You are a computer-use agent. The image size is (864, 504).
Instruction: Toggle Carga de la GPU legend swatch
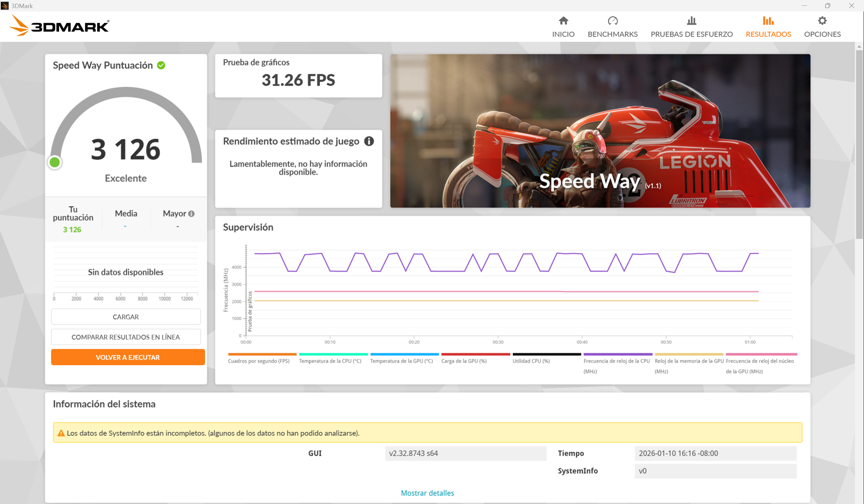[475, 354]
